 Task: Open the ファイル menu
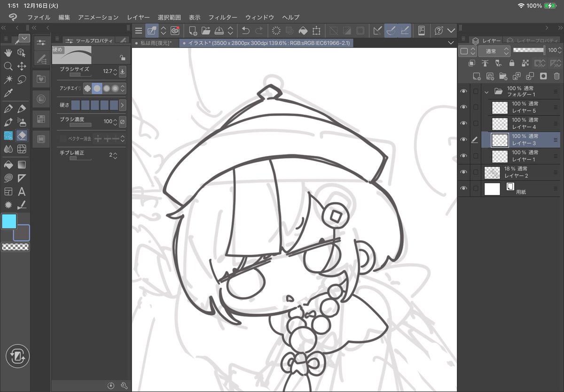pyautogui.click(x=39, y=17)
